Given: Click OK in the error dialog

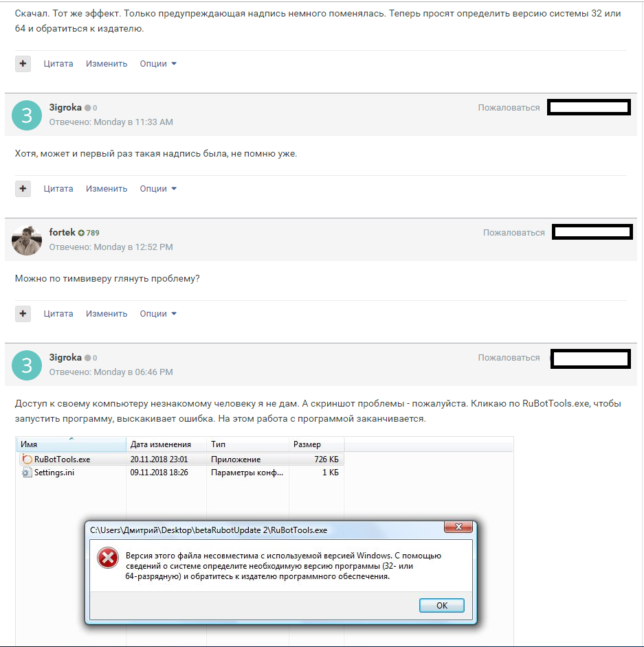Looking at the screenshot, I should (442, 605).
